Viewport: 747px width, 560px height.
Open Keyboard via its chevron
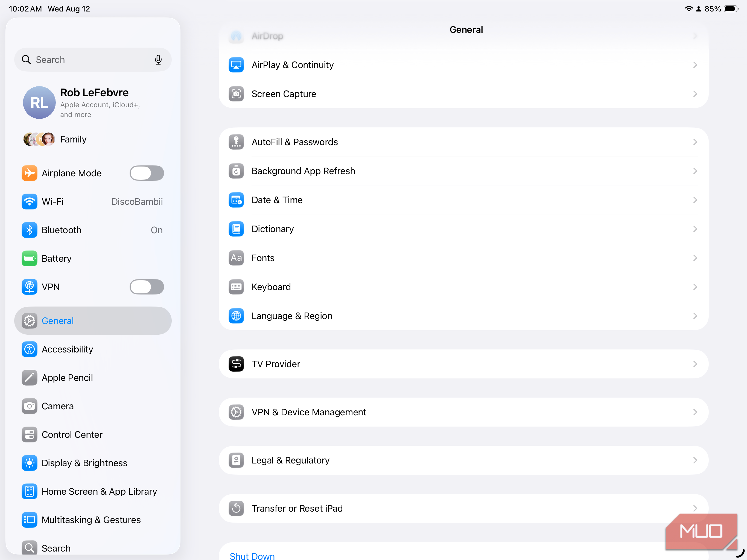click(x=695, y=287)
